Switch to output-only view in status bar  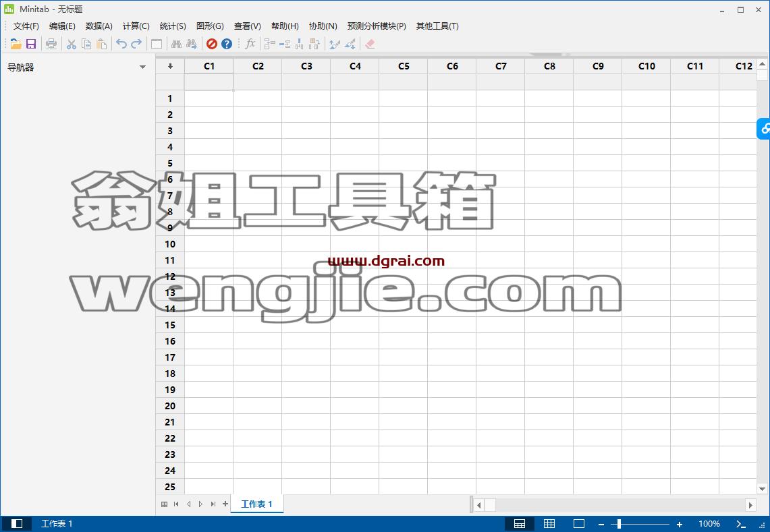click(579, 524)
